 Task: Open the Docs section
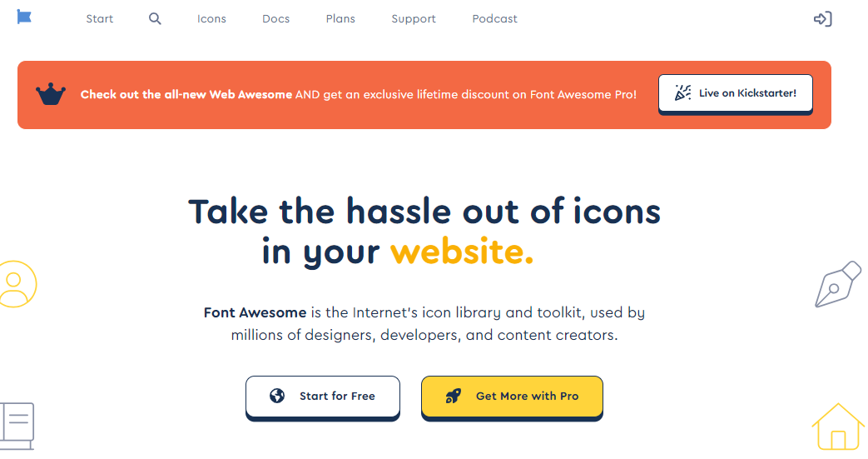coord(275,19)
